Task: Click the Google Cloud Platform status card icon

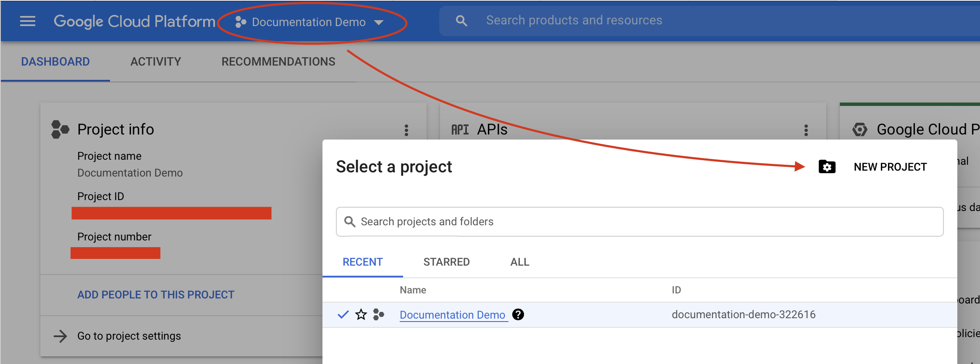Action: coord(860,129)
